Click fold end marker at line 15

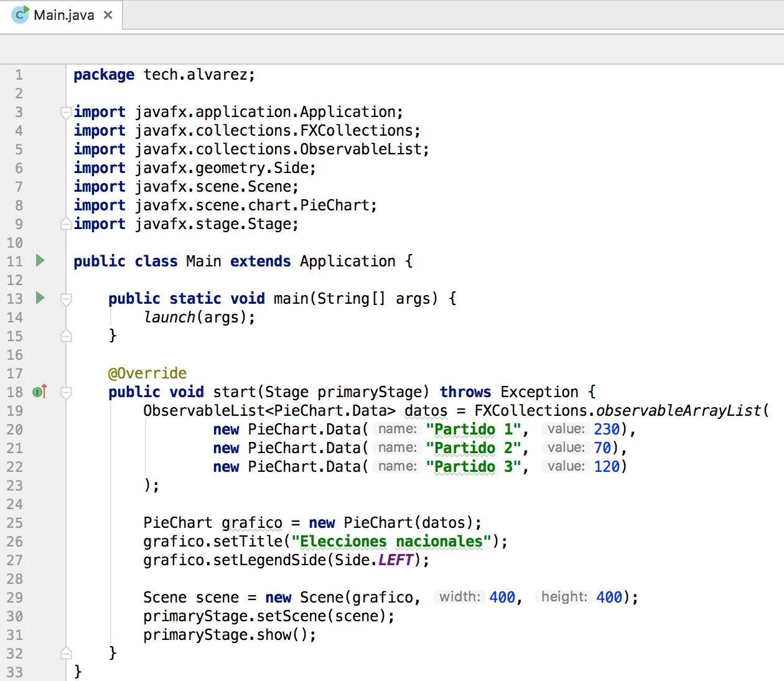point(66,336)
